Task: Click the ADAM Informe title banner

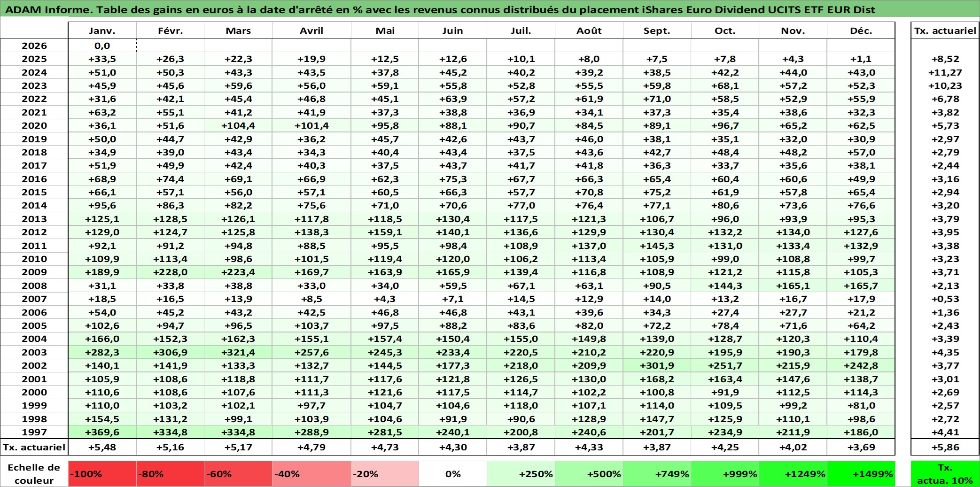Action: click(x=490, y=9)
